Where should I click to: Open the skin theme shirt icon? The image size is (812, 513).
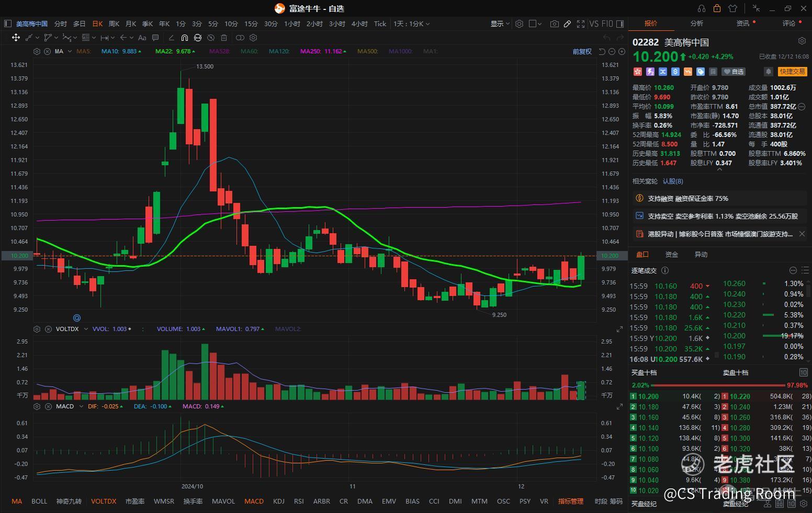point(732,8)
